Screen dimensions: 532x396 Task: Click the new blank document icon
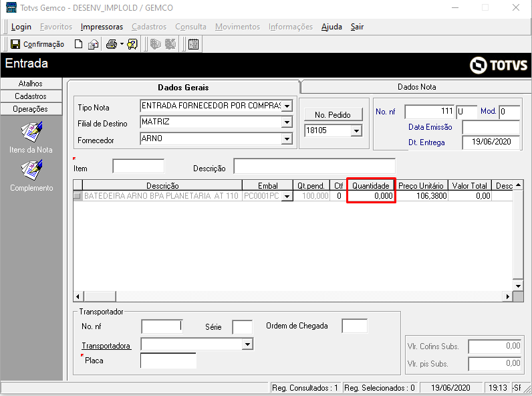[78, 44]
